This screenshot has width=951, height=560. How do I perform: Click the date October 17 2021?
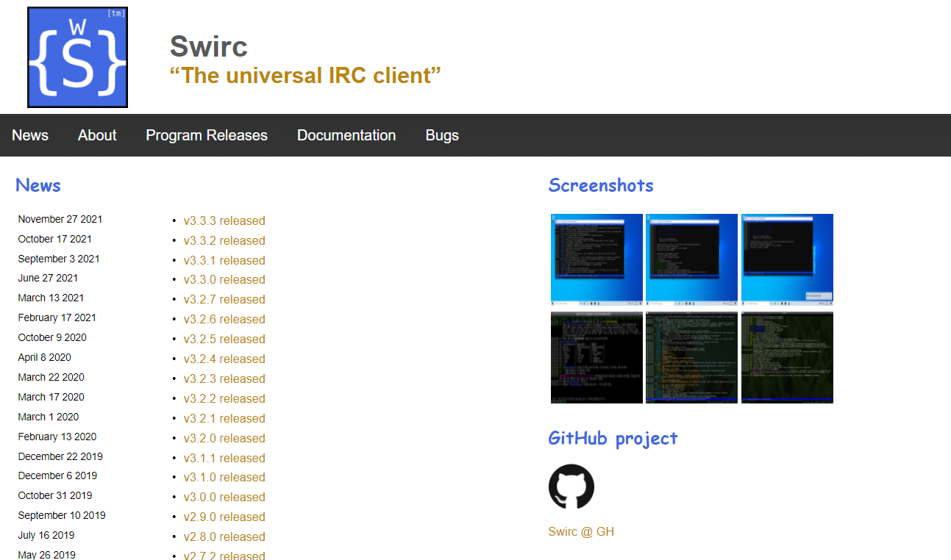tap(55, 239)
